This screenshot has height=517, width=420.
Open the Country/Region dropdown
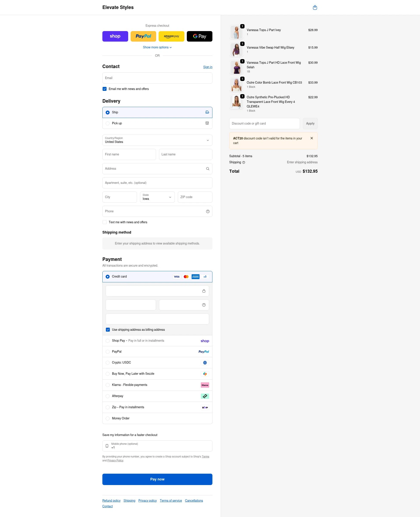pyautogui.click(x=157, y=140)
